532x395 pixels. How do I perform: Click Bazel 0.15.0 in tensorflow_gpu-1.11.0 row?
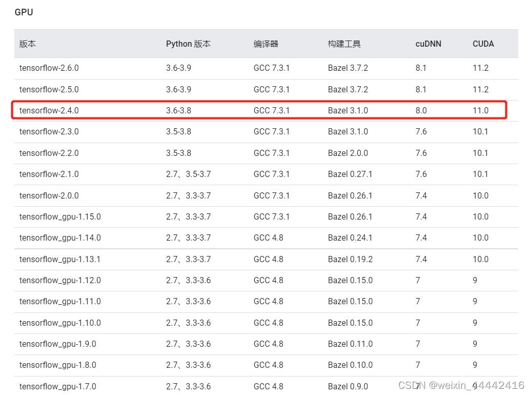pos(350,302)
